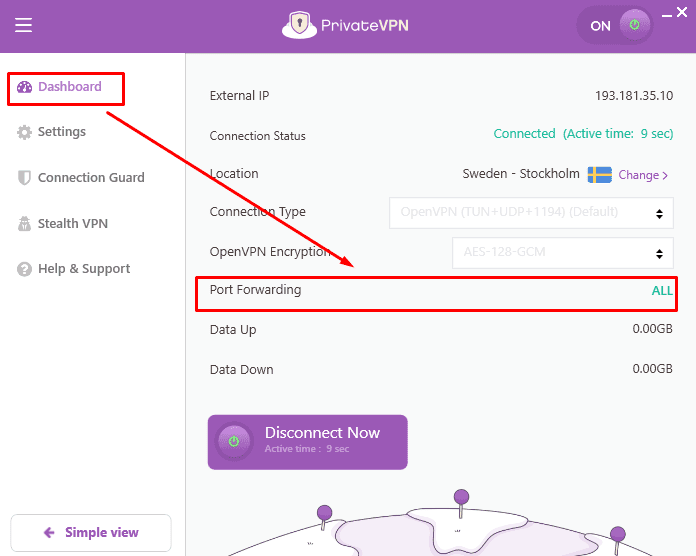Toggle the VPN ON switch off
This screenshot has height=556, width=696.
pos(615,25)
